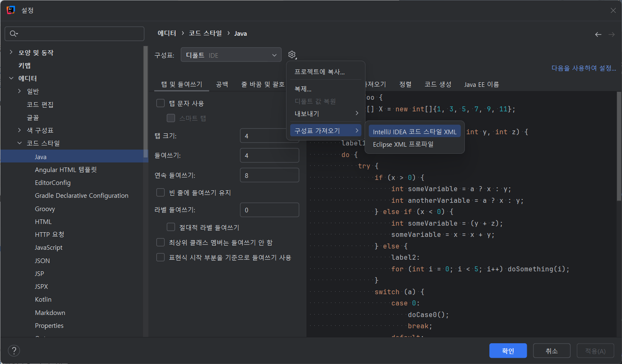Enable '탭 문자 사용' checkbox
622x364 pixels.
[160, 103]
